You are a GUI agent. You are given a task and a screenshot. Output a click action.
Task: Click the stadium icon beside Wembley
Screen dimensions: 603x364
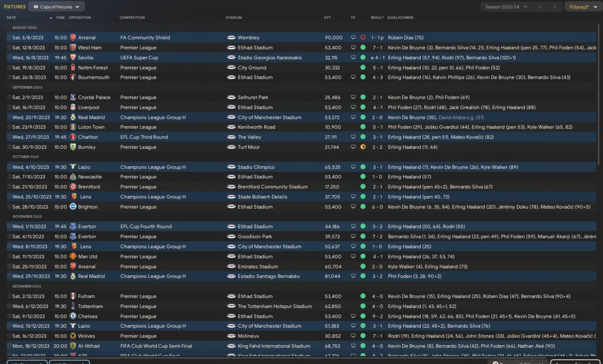click(x=231, y=38)
